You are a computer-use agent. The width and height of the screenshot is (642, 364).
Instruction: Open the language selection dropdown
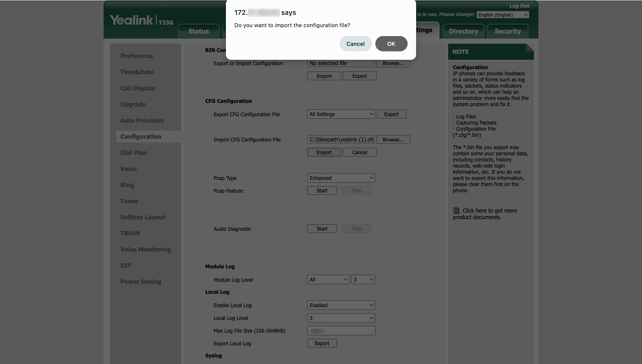tap(503, 15)
